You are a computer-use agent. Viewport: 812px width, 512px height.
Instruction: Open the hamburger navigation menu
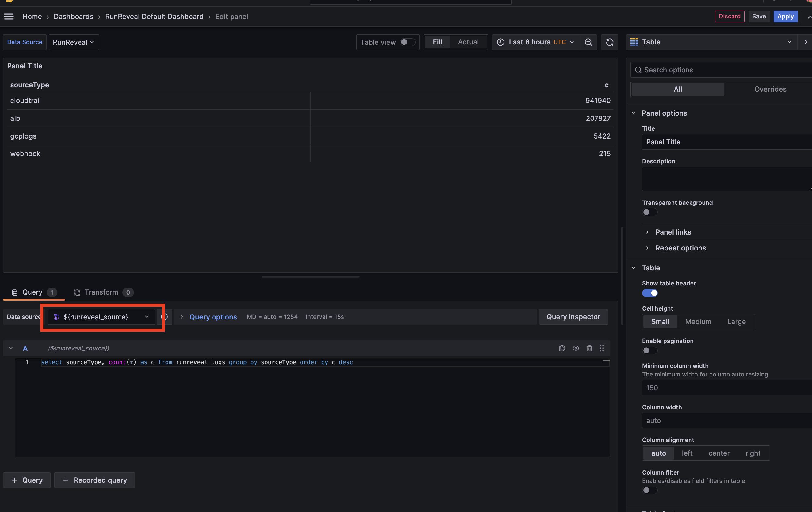pos(9,17)
